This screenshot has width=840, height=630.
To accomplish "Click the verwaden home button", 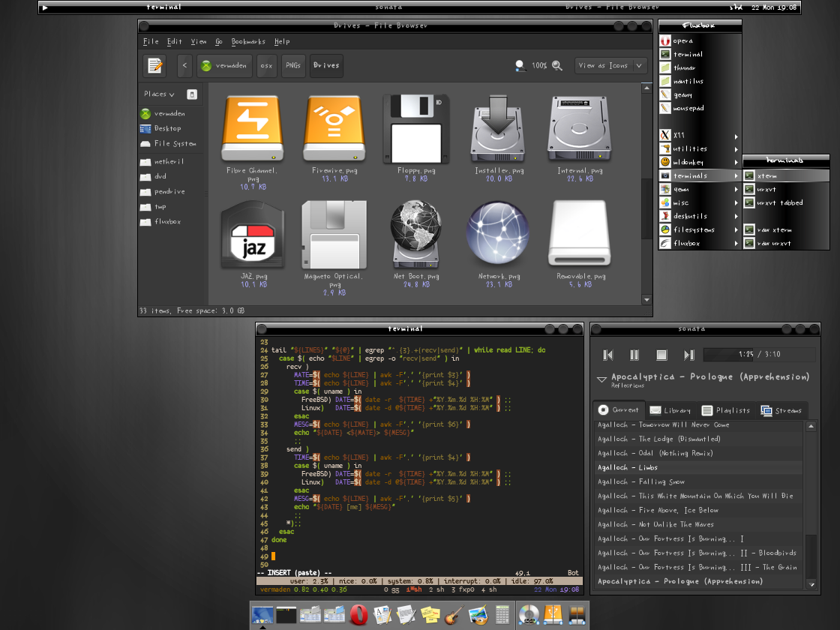I will tap(224, 66).
